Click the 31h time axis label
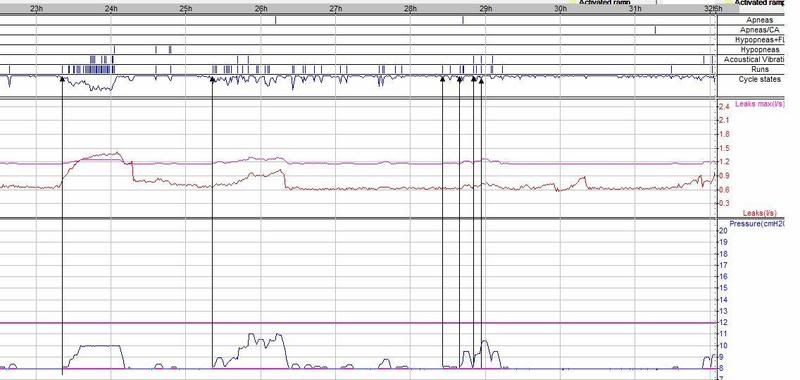 635,9
